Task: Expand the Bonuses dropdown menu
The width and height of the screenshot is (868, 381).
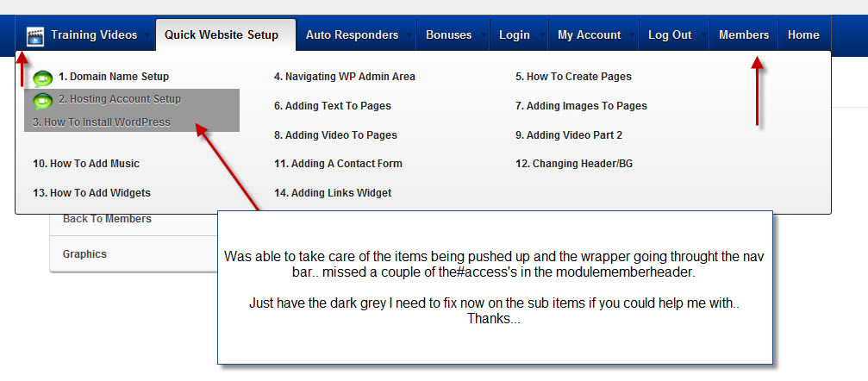Action: pyautogui.click(x=448, y=35)
